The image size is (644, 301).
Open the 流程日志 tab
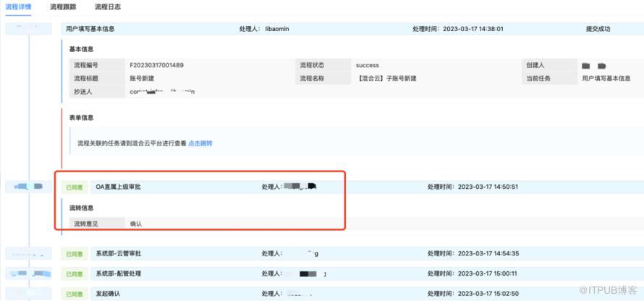coord(108,7)
